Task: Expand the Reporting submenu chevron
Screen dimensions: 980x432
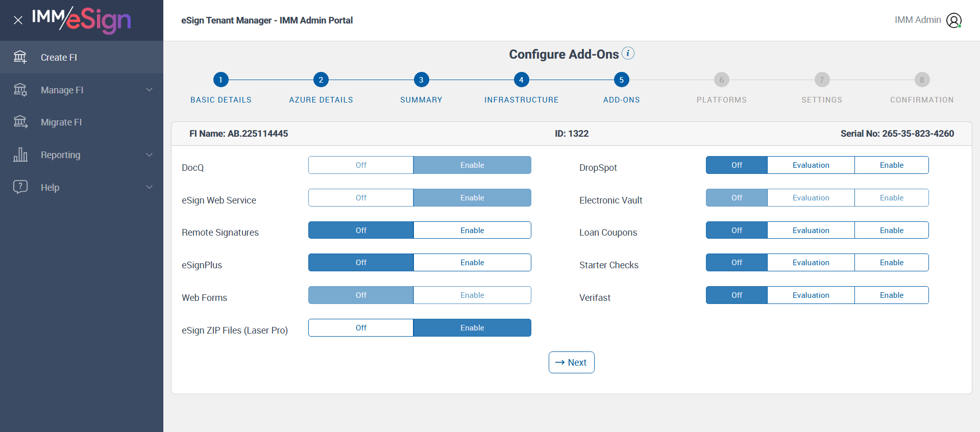Action: (150, 155)
